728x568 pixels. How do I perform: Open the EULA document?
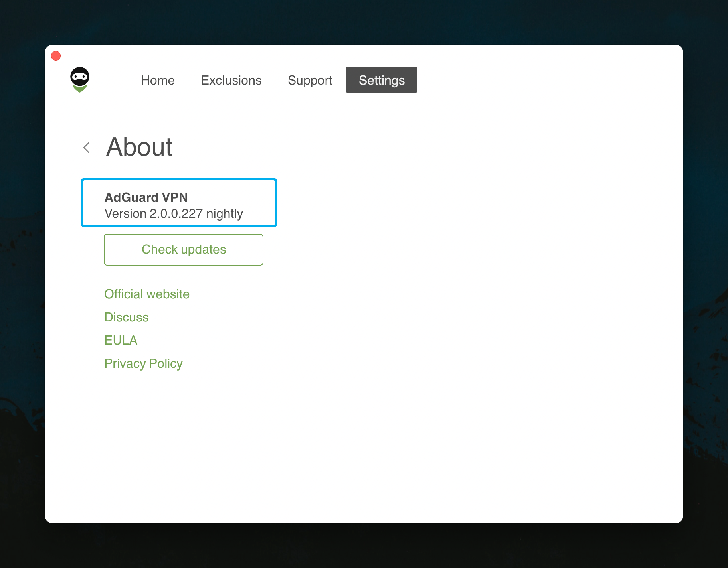121,340
